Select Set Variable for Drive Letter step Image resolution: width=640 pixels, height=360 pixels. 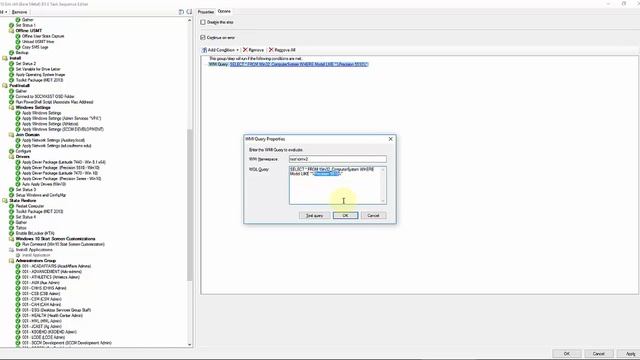pyautogui.click(x=38, y=69)
